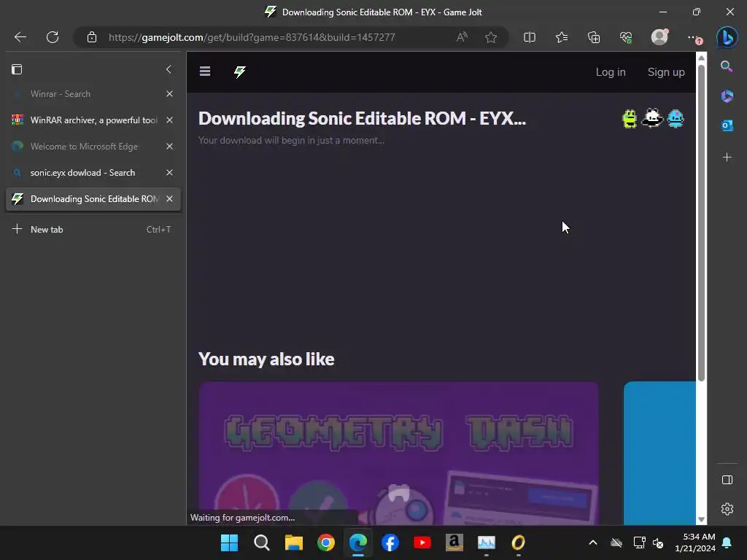Open File Explorer from the taskbar

tap(293, 542)
